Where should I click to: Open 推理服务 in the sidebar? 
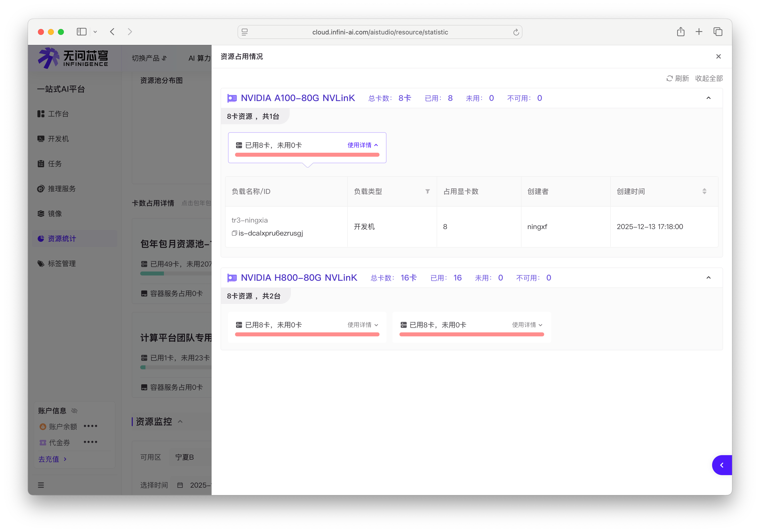click(x=62, y=189)
